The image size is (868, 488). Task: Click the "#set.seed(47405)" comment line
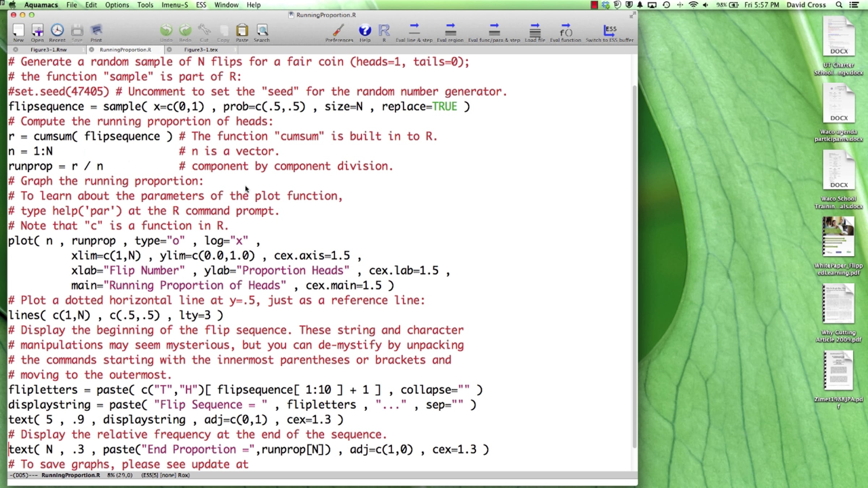[258, 91]
